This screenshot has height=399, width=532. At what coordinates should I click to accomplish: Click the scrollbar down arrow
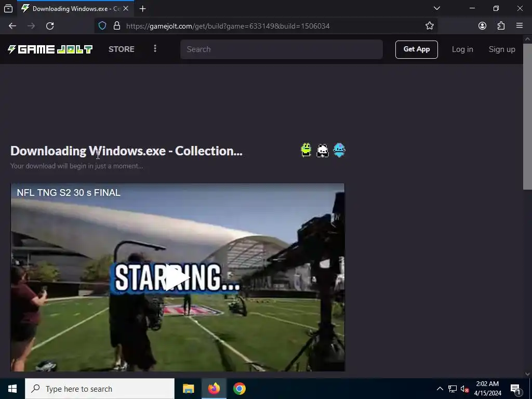(527, 374)
